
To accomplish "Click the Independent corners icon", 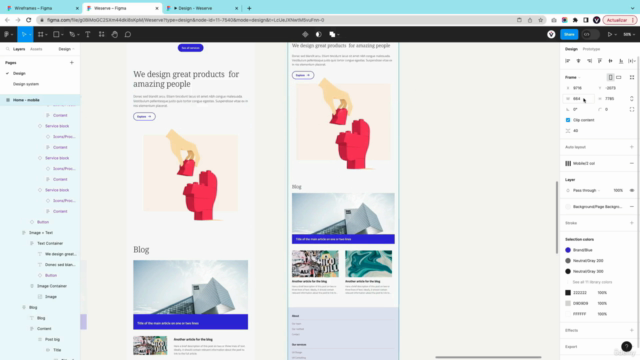I will click(x=632, y=109).
